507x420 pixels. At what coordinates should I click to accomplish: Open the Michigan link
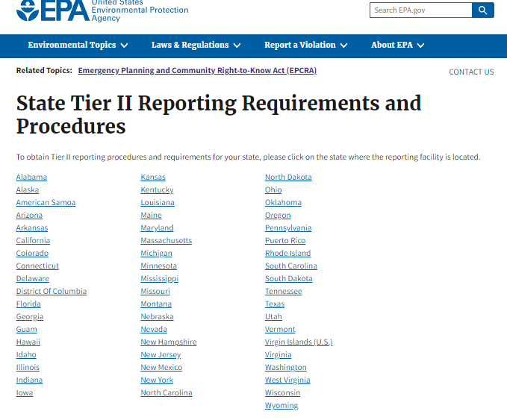[x=157, y=253]
